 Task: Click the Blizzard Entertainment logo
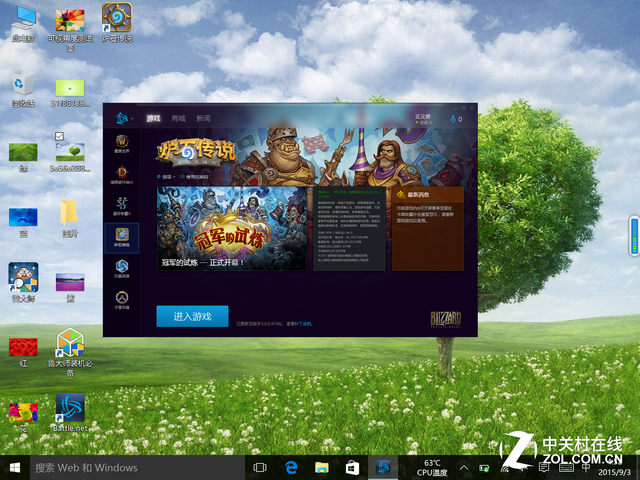446,320
